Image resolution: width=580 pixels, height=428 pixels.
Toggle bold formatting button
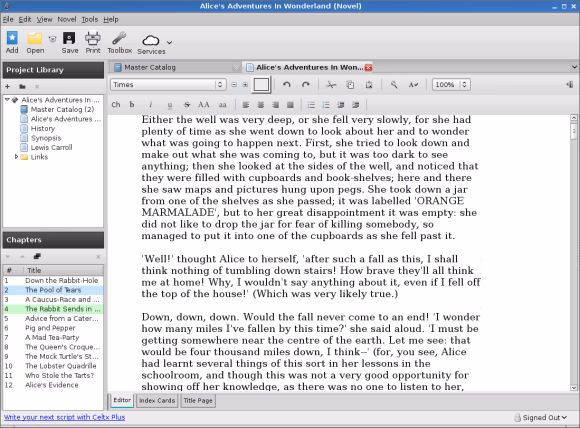coord(132,105)
